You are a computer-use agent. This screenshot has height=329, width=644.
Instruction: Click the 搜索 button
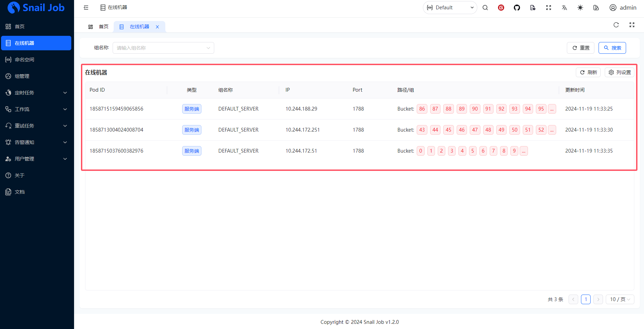point(612,48)
